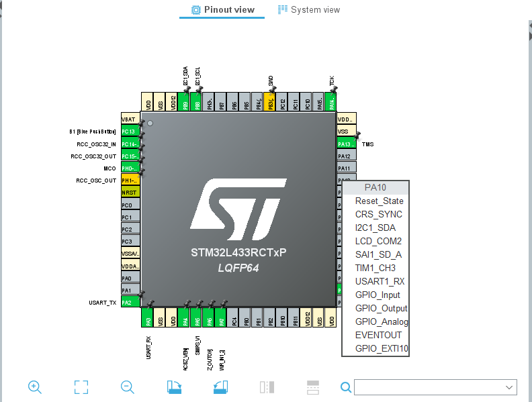
Task: Click the PC4 pin on the bottom edge
Action: pyautogui.click(x=232, y=317)
